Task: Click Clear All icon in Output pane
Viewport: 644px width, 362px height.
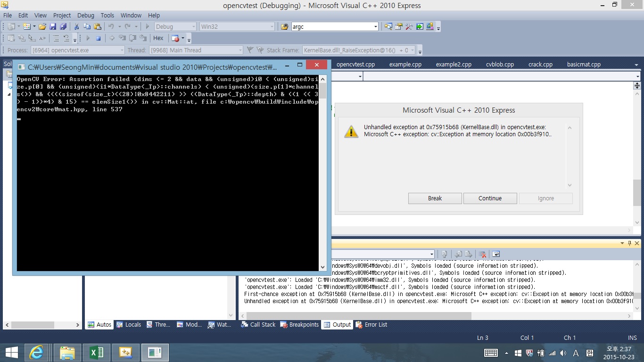Action: 483,254
